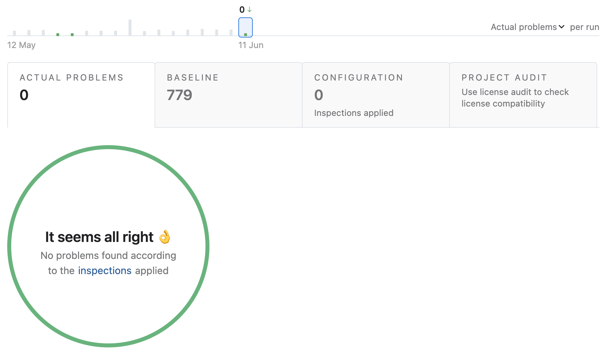Image resolution: width=611 pixels, height=364 pixels.
Task: Follow the 'inspections' hyperlink in the circle
Action: point(105,270)
